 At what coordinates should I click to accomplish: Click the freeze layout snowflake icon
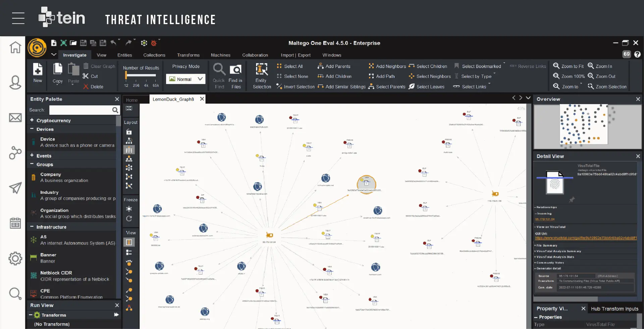pos(129,209)
